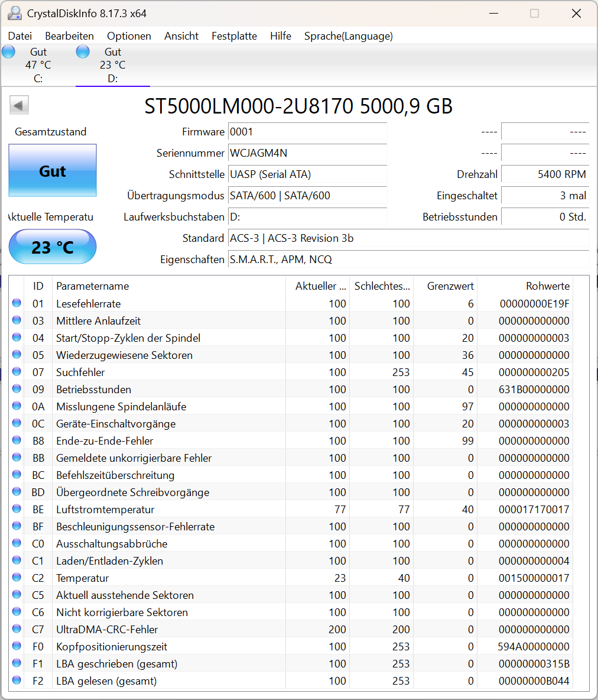Screen dimensions: 598x700
Task: Click the Gut health status button
Action: coord(52,170)
